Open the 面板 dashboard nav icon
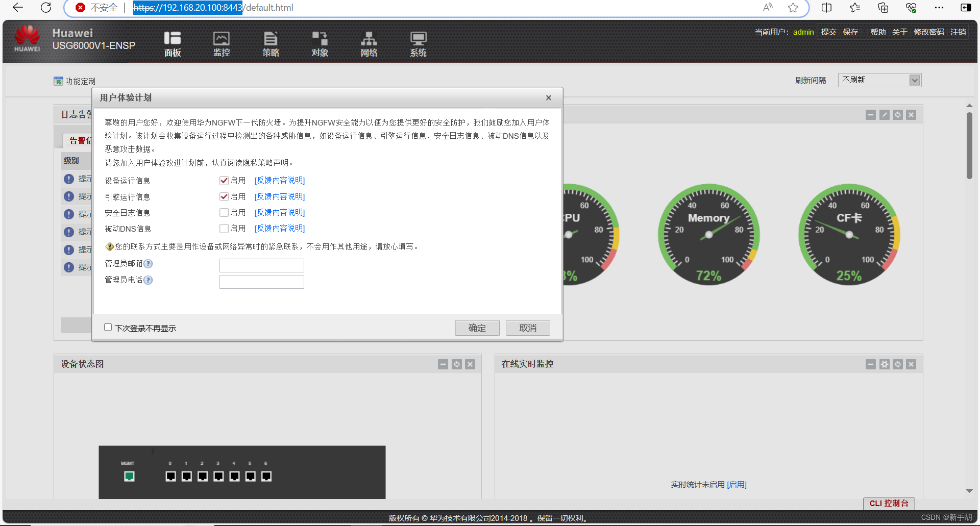The image size is (980, 526). pos(173,44)
